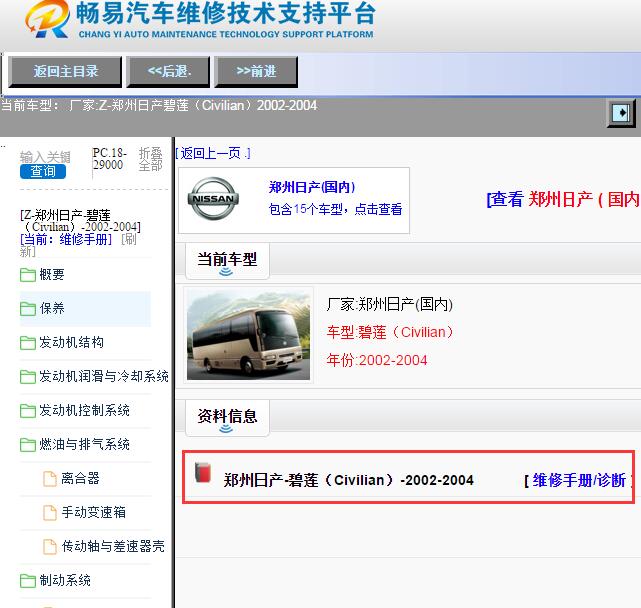Focus the 输入关键 keyword input field

point(45,157)
